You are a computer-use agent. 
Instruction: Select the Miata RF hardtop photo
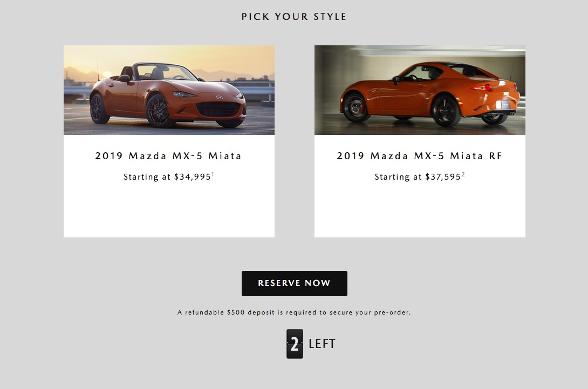click(x=420, y=90)
